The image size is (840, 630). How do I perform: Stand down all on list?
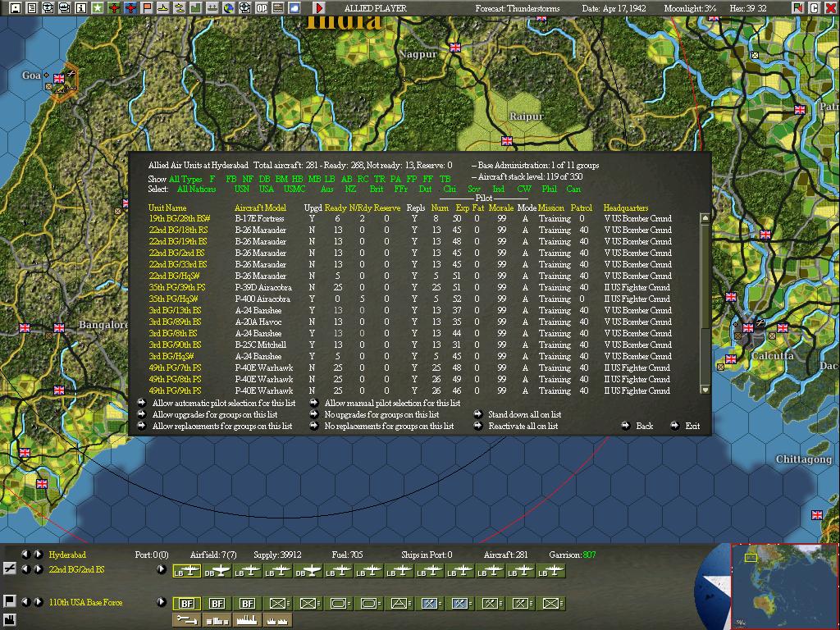coord(524,414)
